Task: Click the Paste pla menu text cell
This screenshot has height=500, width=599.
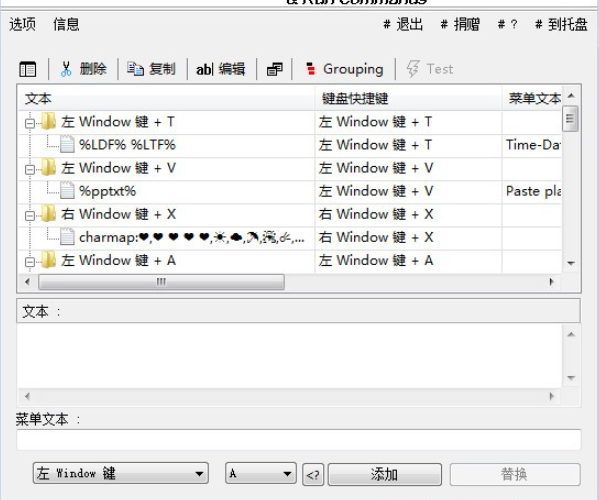Action: [x=532, y=191]
